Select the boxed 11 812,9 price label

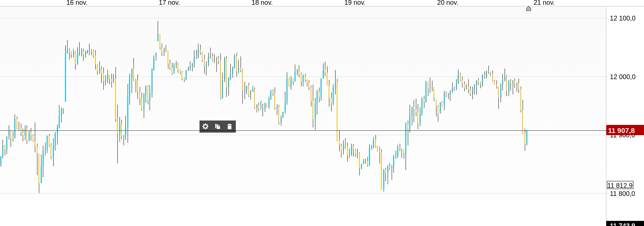point(620,185)
